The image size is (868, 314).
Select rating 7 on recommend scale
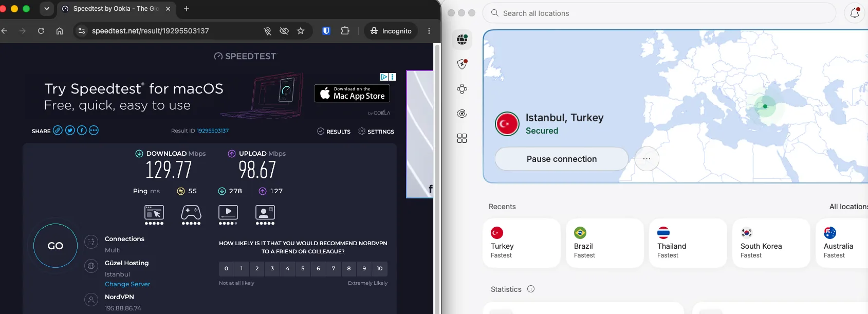(334, 268)
